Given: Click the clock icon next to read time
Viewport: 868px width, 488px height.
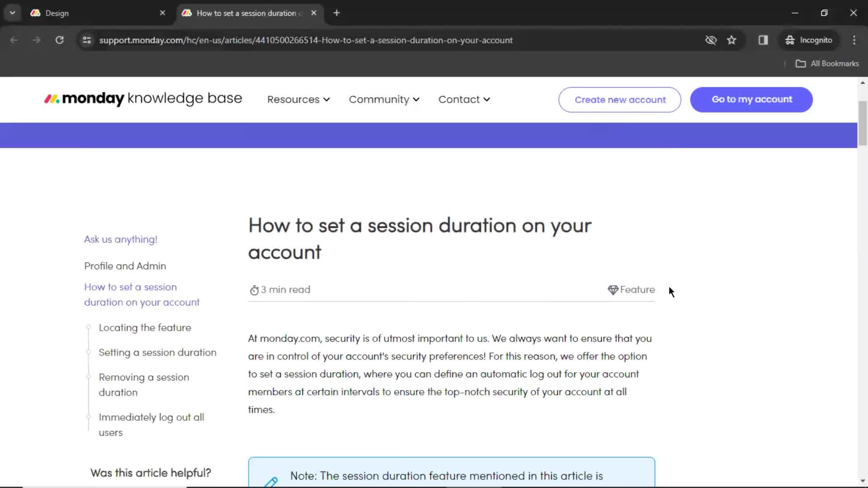Looking at the screenshot, I should coord(254,290).
